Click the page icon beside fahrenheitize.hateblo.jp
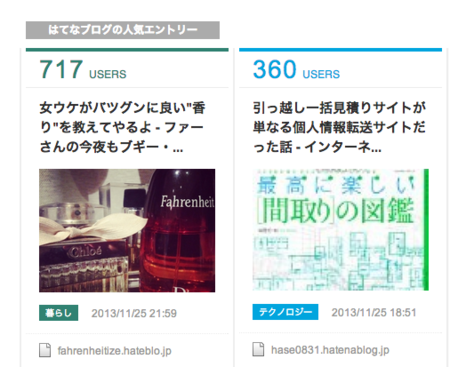450x367 pixels. [45, 350]
